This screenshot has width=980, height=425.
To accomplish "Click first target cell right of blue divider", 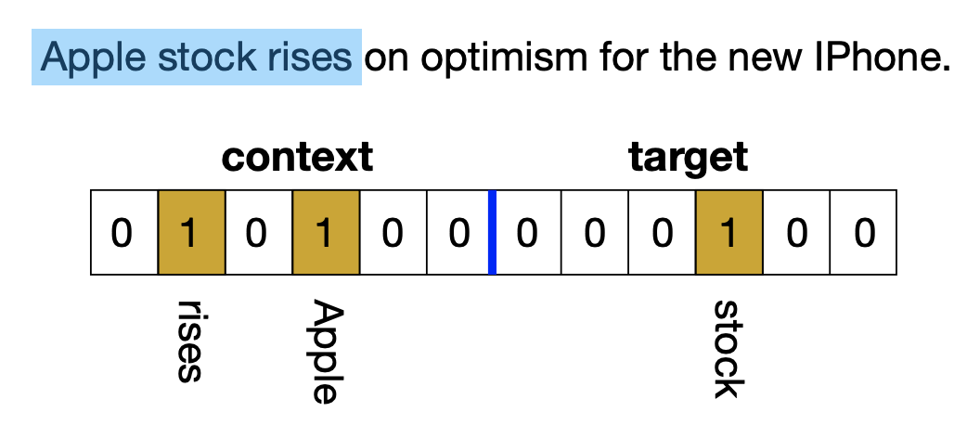I will pyautogui.click(x=527, y=233).
